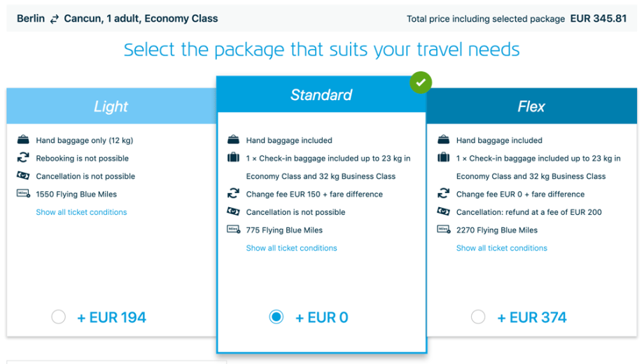Expand all ticket conditions for Flex
The image size is (644, 364).
tap(501, 248)
